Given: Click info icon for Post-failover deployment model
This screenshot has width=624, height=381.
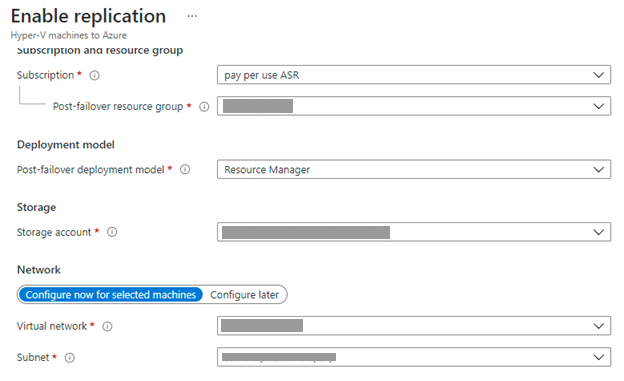Looking at the screenshot, I should 185,170.
